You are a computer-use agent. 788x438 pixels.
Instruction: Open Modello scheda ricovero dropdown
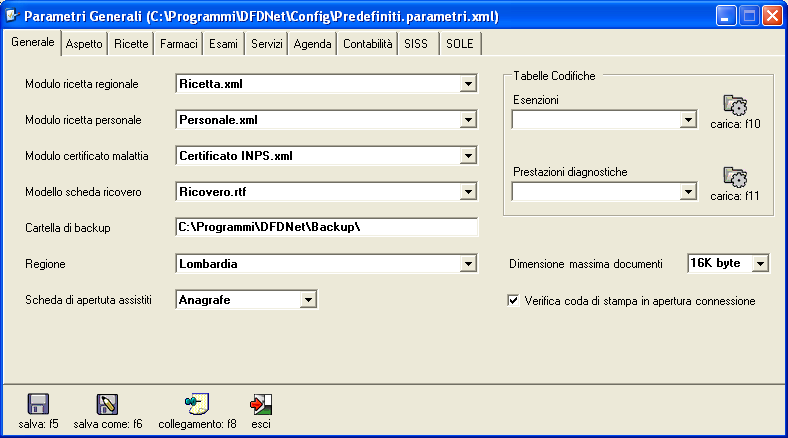[468, 192]
